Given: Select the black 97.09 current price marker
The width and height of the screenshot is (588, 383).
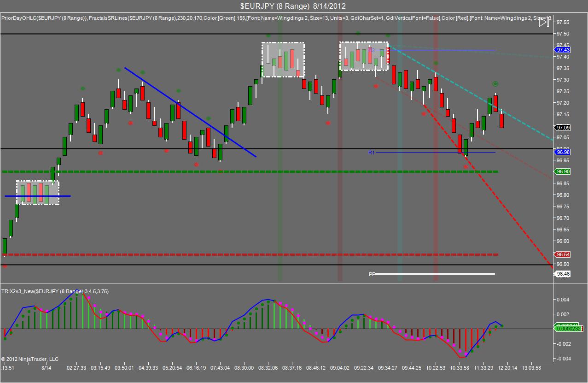Looking at the screenshot, I should [563, 128].
